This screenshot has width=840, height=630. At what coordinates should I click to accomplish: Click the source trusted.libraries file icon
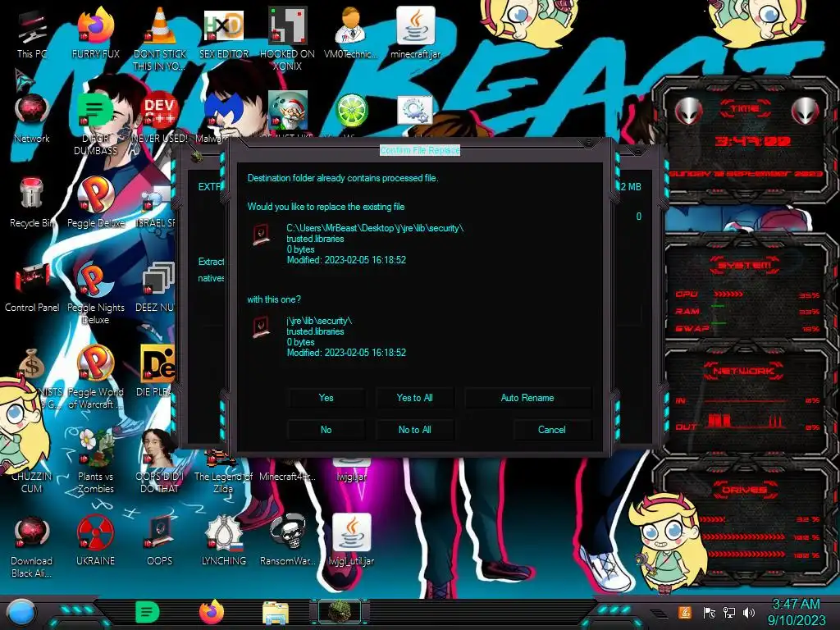261,326
